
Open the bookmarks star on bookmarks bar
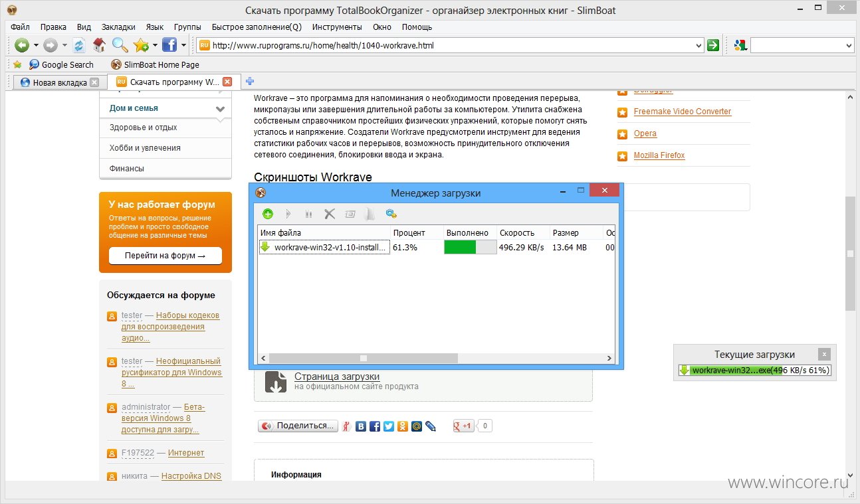click(x=17, y=64)
